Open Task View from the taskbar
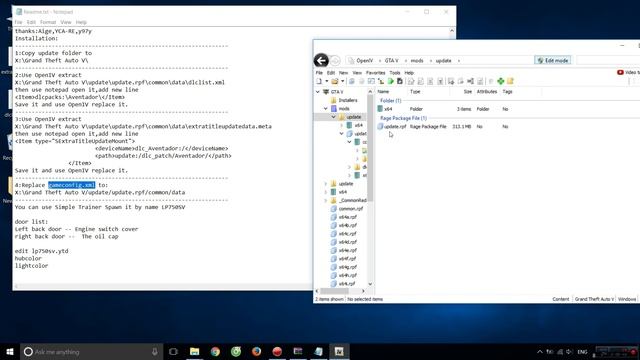 [x=173, y=351]
